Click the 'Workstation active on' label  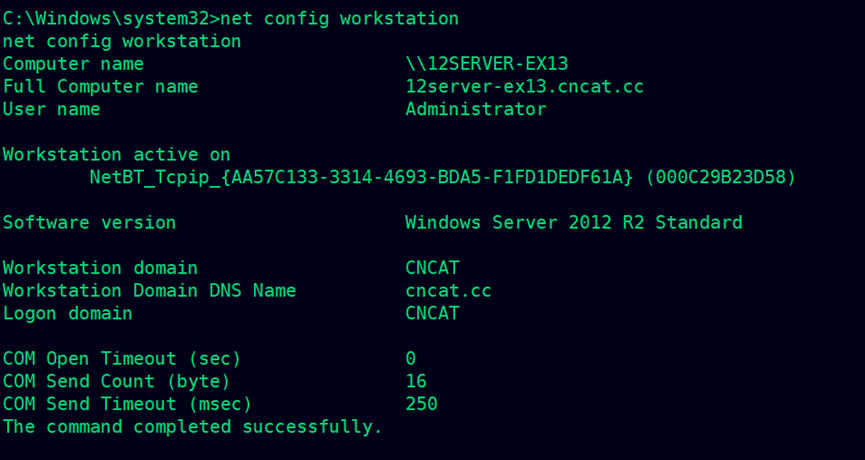tap(116, 154)
